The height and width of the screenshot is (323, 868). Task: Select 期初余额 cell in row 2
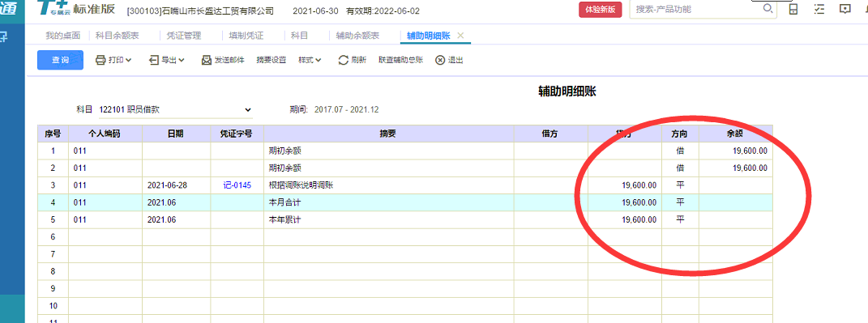[388, 168]
